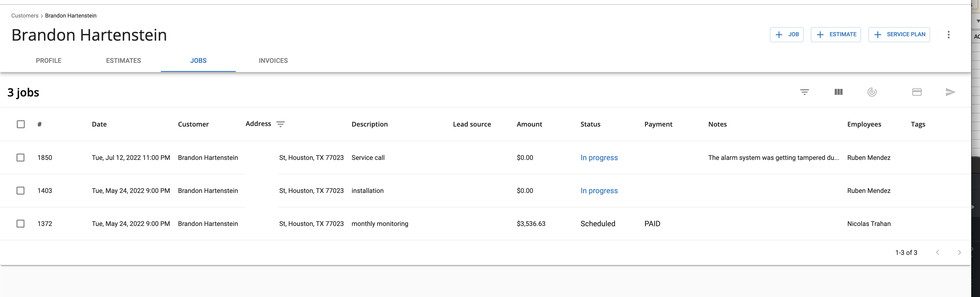Click the send arrow icon
The image size is (980, 297).
(x=950, y=92)
